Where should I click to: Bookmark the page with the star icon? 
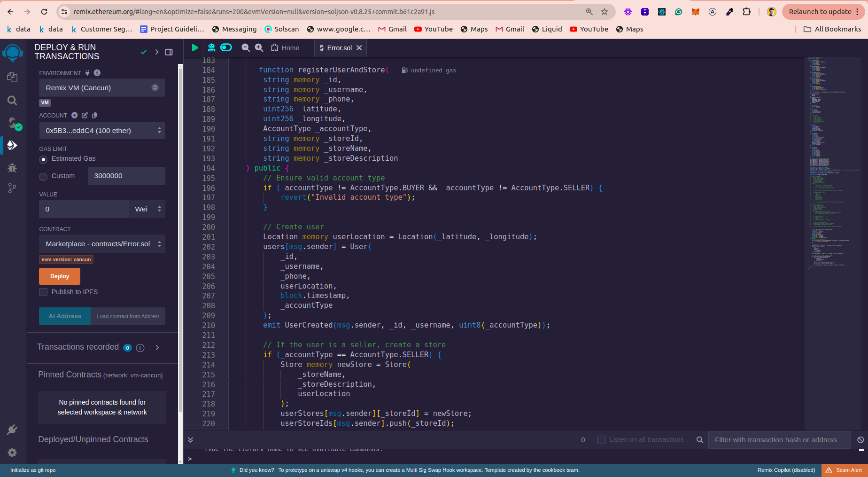(604, 12)
